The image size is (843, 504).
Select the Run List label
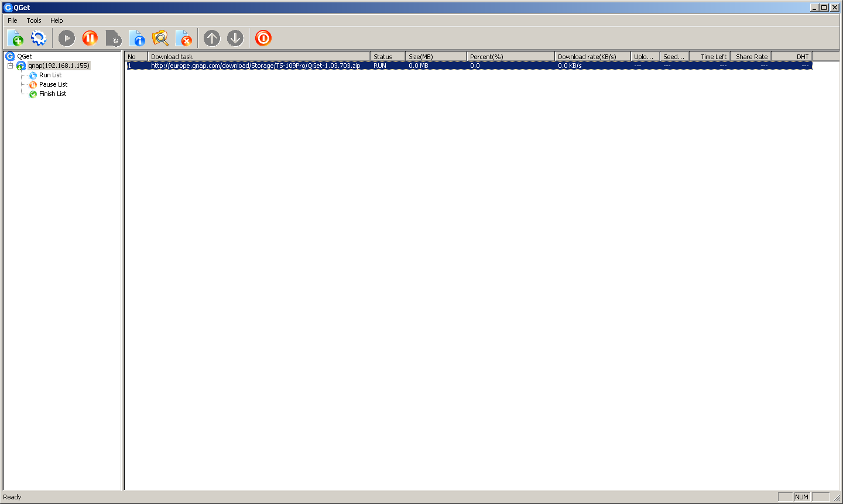pos(50,75)
